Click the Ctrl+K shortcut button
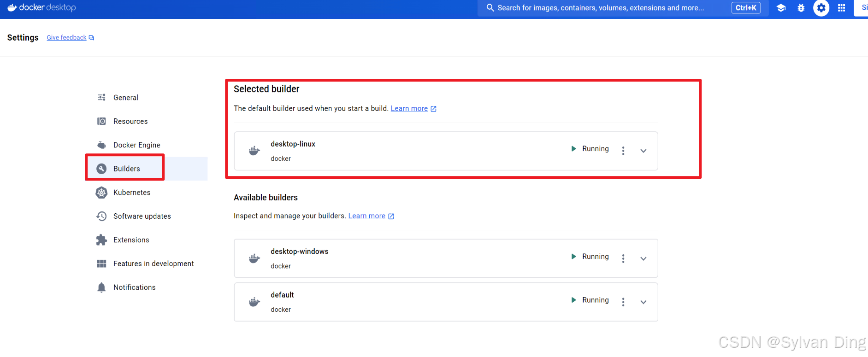This screenshot has height=357, width=868. tap(746, 8)
